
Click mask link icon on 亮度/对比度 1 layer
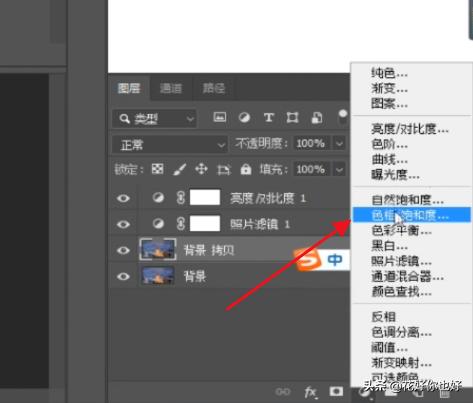coord(180,198)
